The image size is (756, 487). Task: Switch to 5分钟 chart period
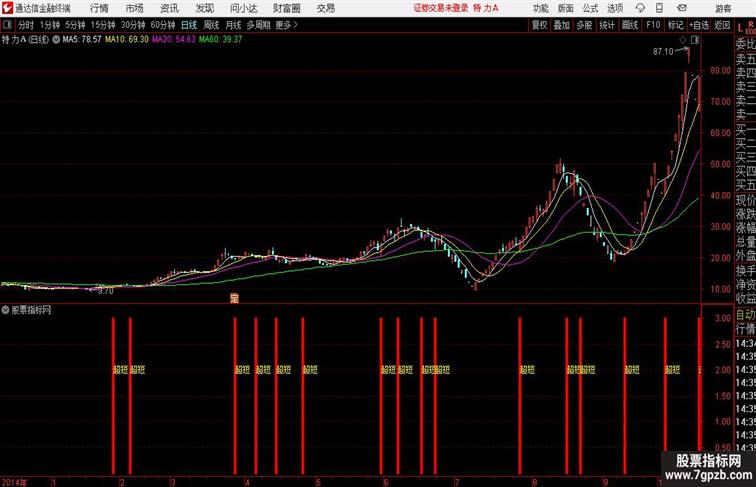tap(75, 25)
